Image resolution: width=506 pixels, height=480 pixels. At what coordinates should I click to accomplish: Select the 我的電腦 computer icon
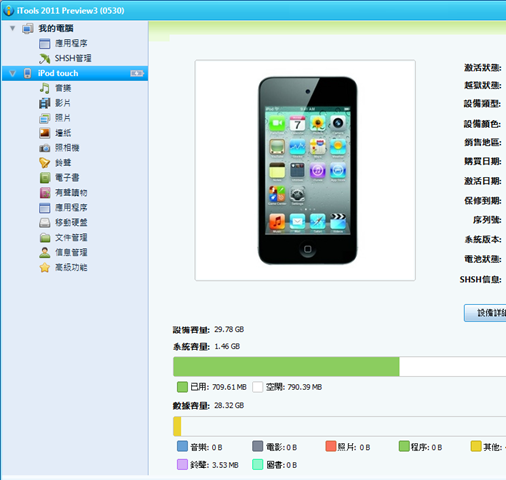click(28, 28)
